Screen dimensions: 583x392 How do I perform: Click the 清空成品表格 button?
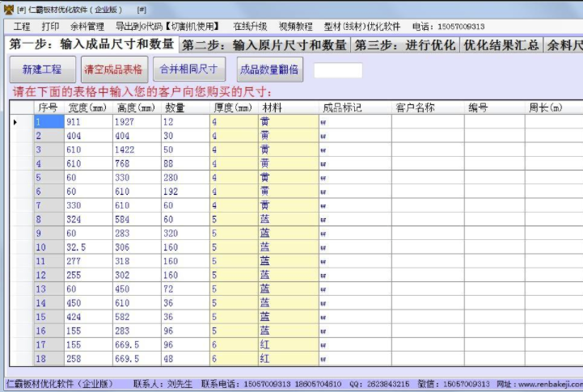pos(114,70)
